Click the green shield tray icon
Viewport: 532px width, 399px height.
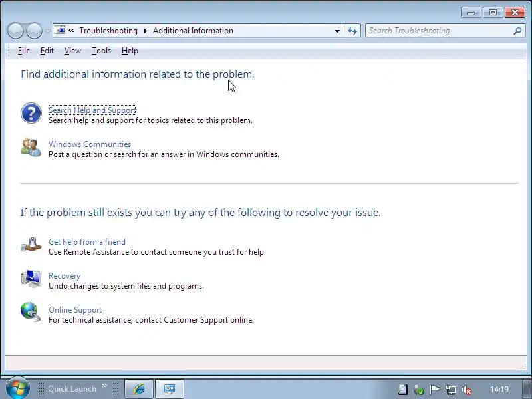pos(419,390)
